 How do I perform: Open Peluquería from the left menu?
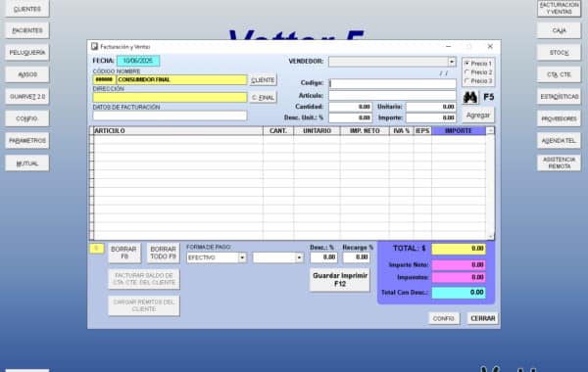click(27, 53)
